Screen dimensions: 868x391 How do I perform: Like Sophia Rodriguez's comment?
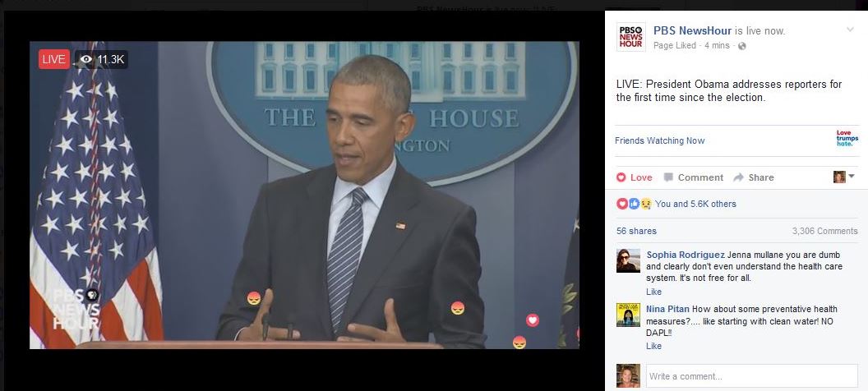pyautogui.click(x=653, y=292)
